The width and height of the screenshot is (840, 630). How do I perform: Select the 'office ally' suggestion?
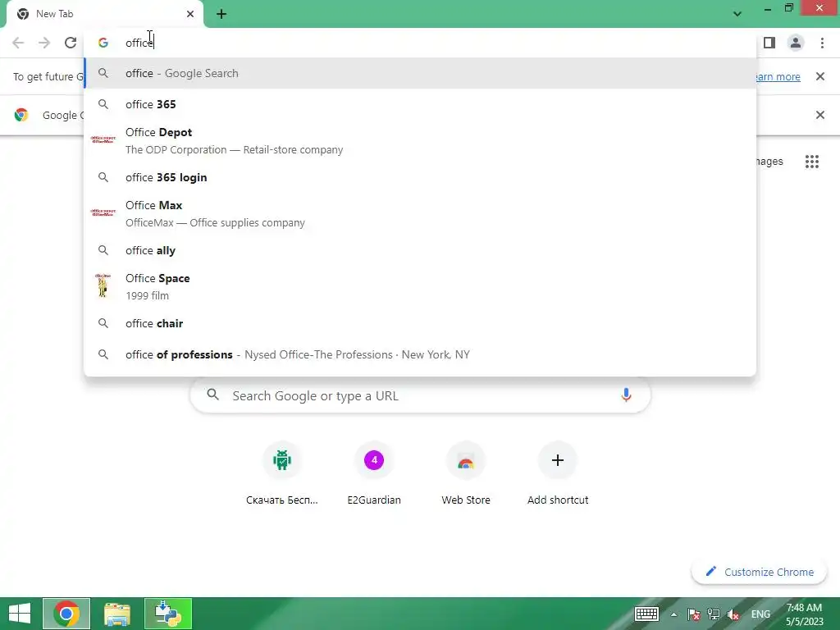pyautogui.click(x=421, y=250)
